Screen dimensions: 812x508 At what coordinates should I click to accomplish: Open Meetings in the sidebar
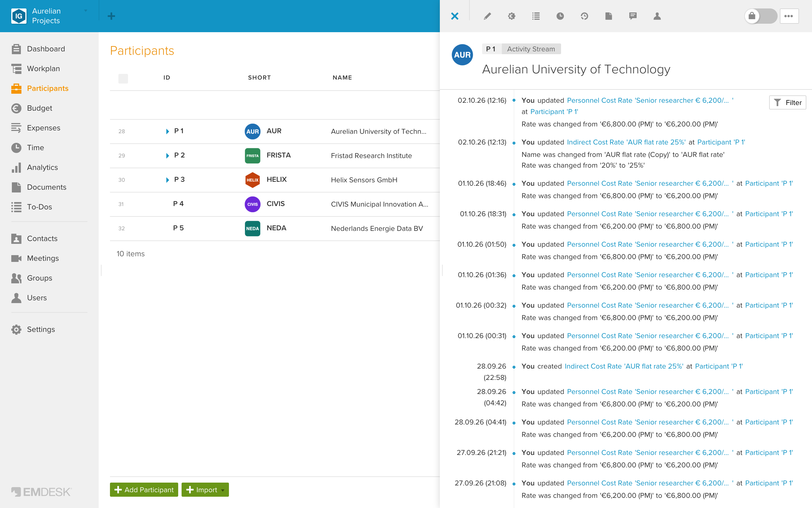(x=43, y=258)
